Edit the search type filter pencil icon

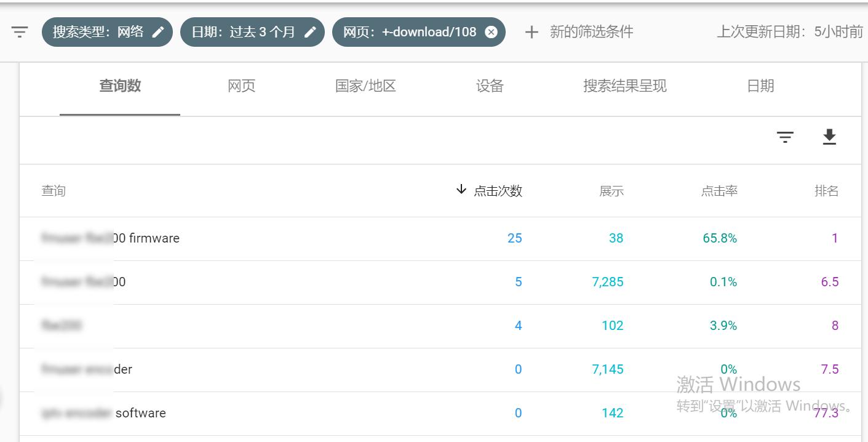tap(159, 32)
